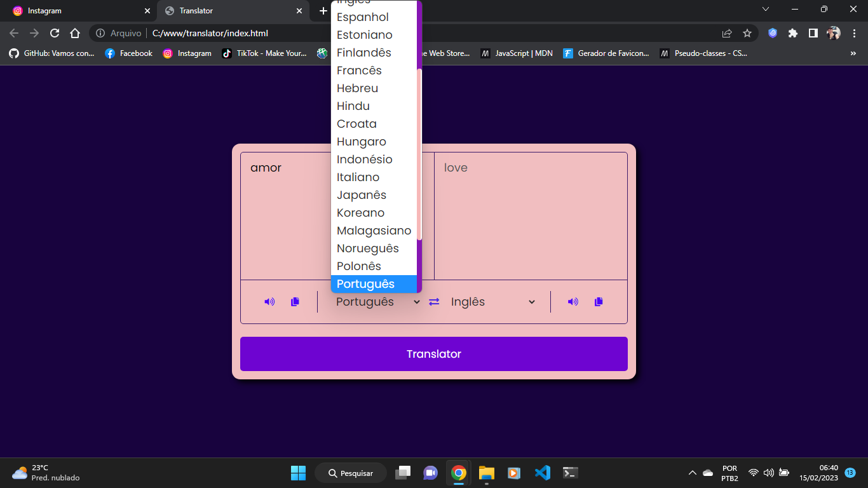Choose Francês from the dropdown list
868x488 pixels.
[359, 71]
